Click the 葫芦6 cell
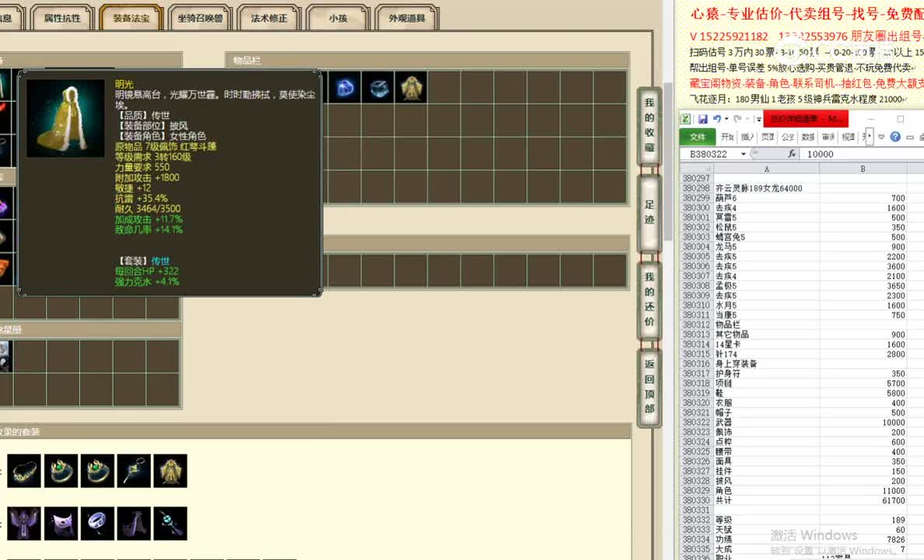Screen dimensions: 924x560 coord(766,198)
